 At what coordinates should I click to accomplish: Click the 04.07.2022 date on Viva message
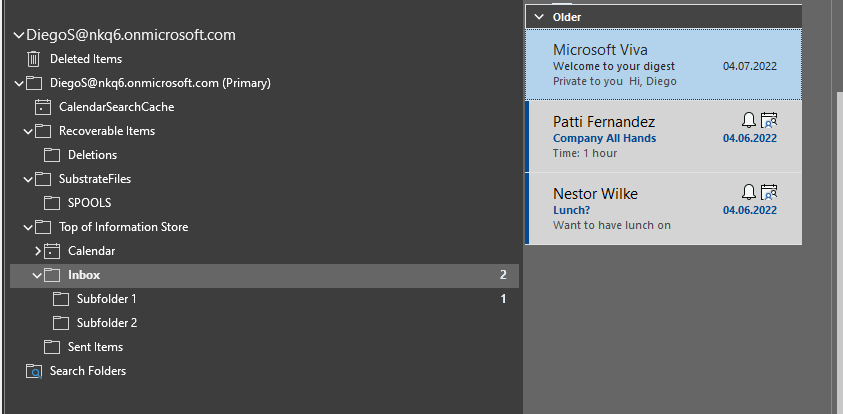(749, 67)
